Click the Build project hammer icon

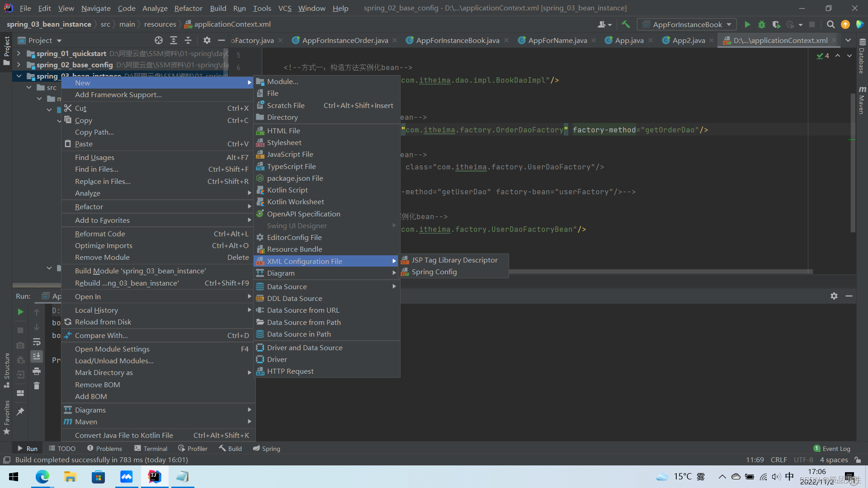coord(626,24)
